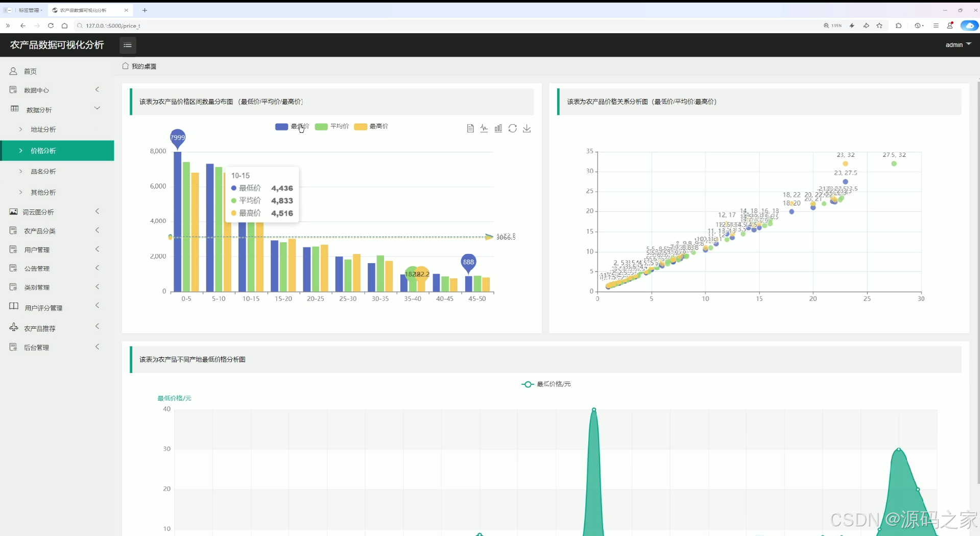Expand the 农产品分类 sidebar menu
The height and width of the screenshot is (536, 980).
57,231
